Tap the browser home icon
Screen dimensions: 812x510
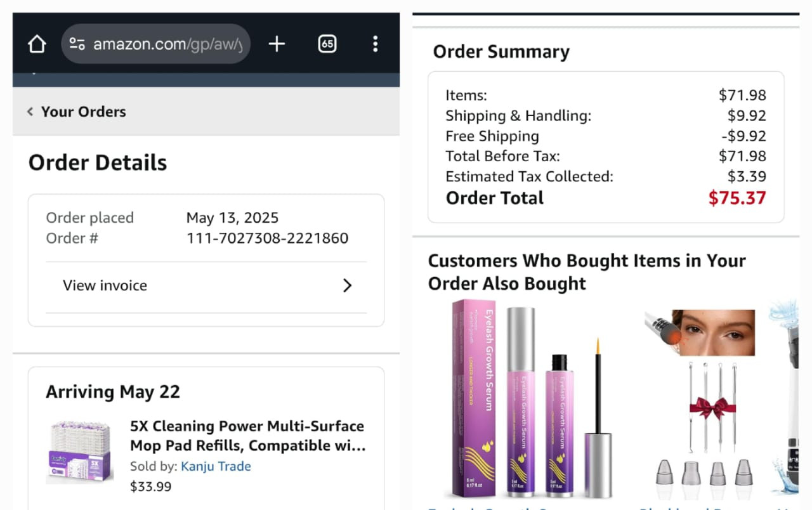click(37, 44)
